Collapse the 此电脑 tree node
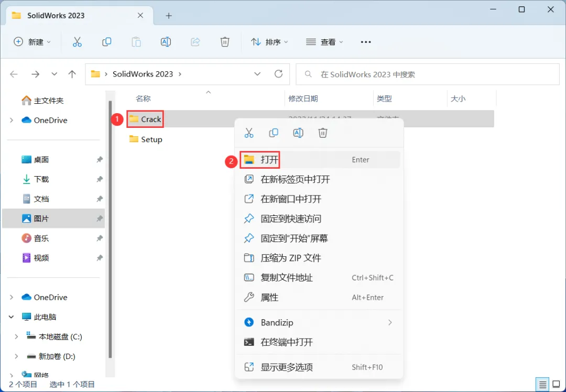Screen dimensions: 566x392 12,317
